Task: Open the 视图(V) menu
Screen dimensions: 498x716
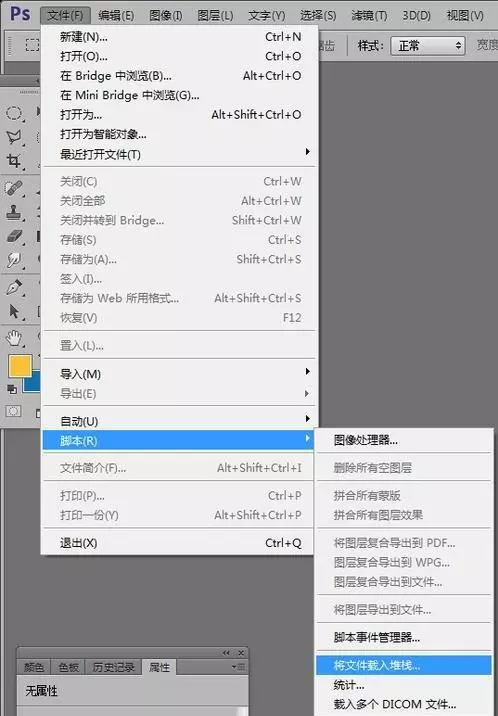Action: pyautogui.click(x=465, y=16)
